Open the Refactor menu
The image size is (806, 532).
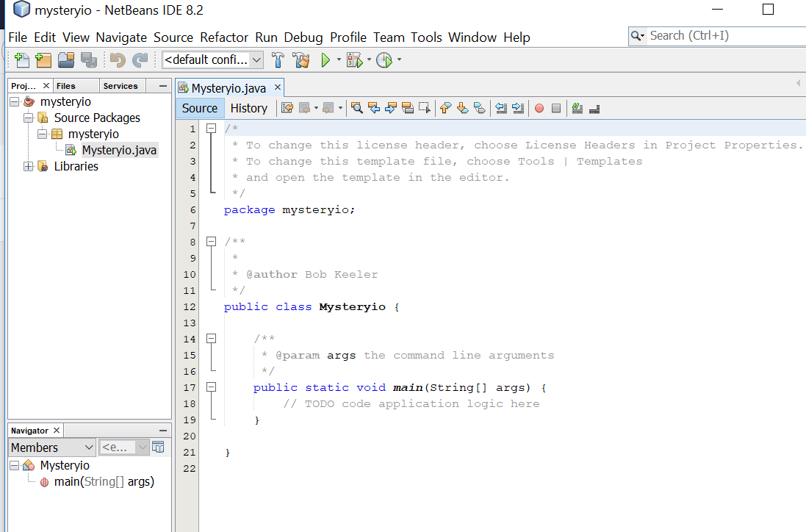click(224, 37)
